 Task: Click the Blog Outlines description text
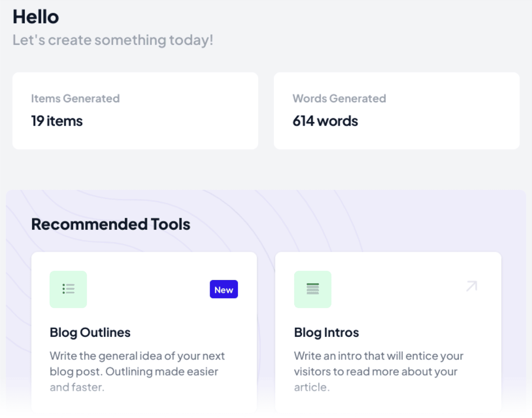coord(137,371)
